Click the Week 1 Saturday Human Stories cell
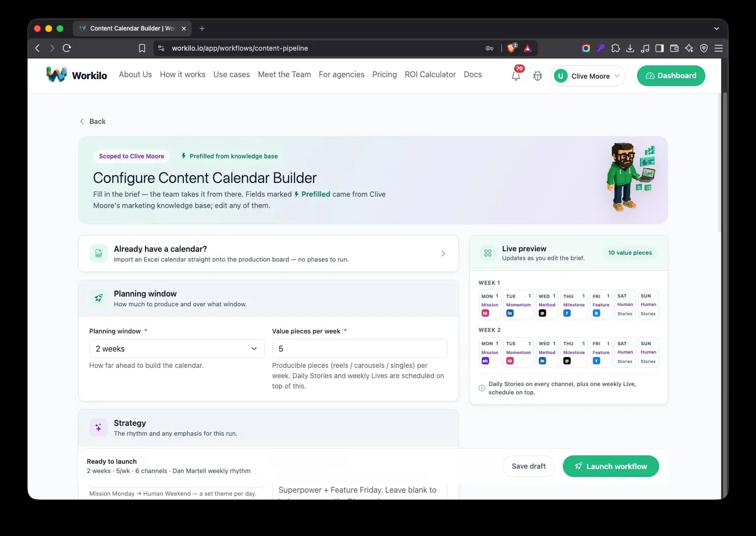Screen dimensions: 756x536 pos(625,305)
